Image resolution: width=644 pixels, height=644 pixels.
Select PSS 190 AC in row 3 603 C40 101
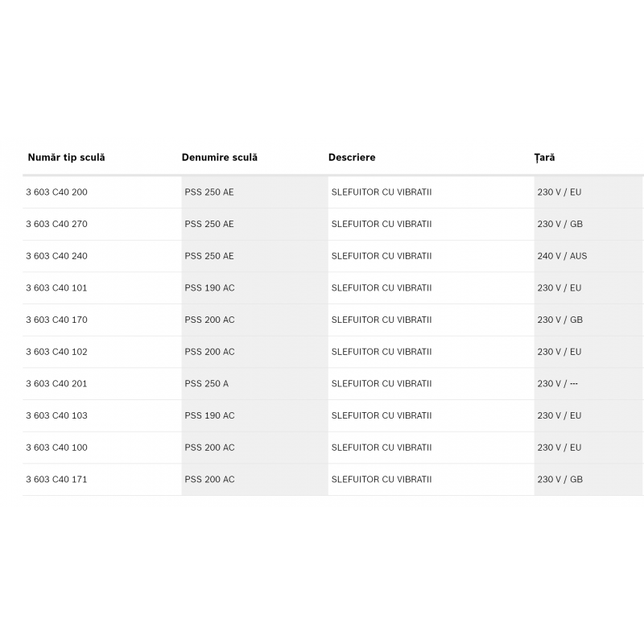point(209,288)
